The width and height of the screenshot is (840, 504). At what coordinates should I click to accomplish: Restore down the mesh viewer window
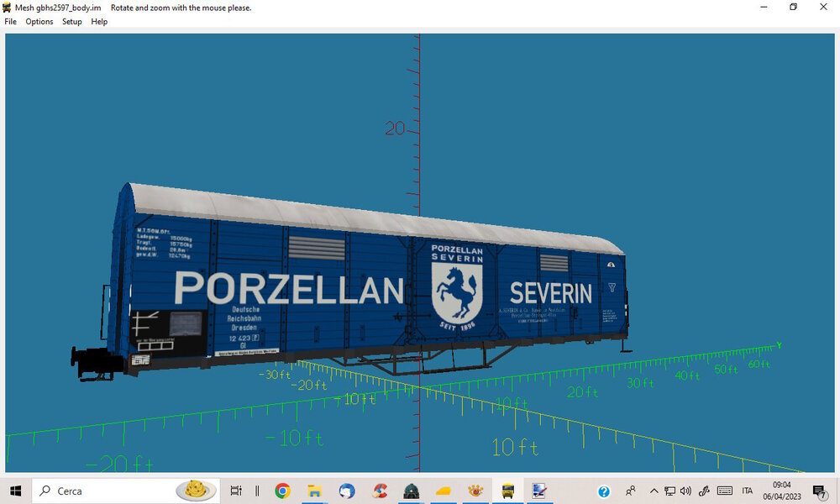pyautogui.click(x=794, y=7)
